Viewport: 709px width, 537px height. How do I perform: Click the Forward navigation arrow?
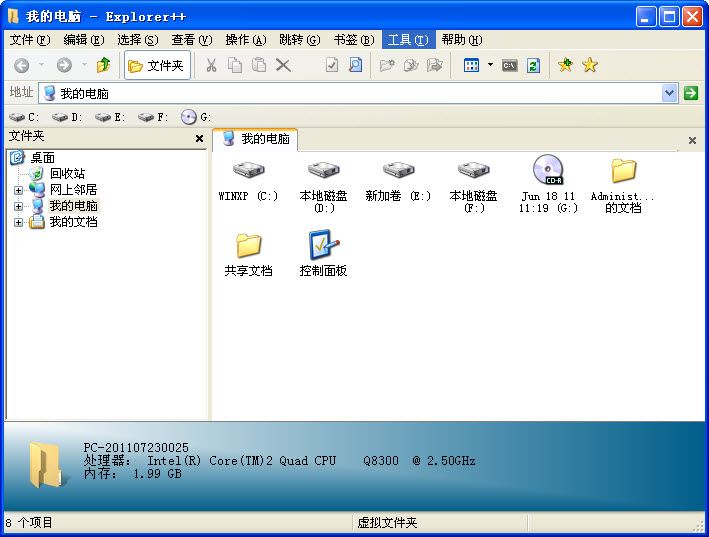(64, 66)
